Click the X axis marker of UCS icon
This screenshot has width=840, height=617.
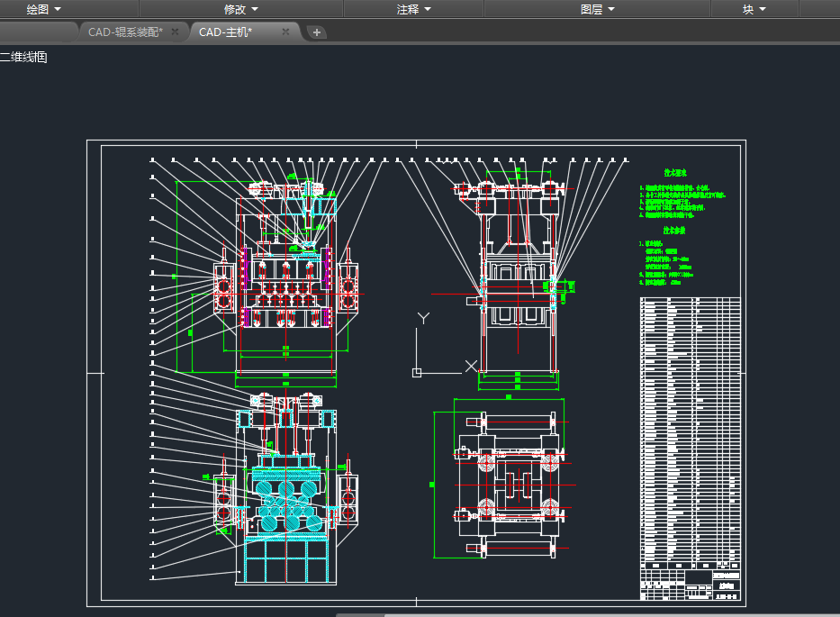click(x=470, y=366)
